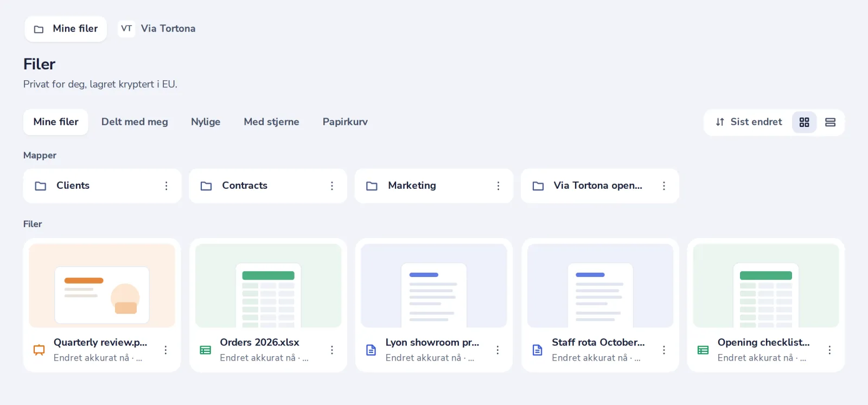Switch to list view
The height and width of the screenshot is (405, 868).
[x=830, y=123]
